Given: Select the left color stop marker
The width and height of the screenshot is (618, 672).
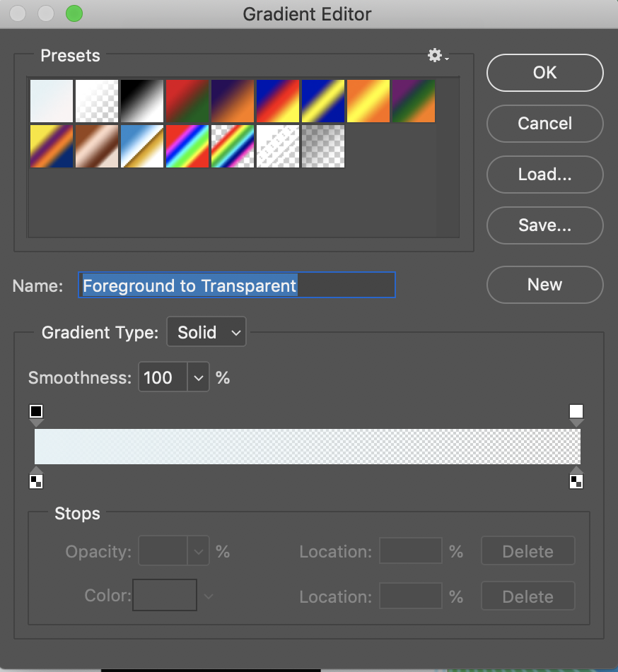Looking at the screenshot, I should (37, 481).
